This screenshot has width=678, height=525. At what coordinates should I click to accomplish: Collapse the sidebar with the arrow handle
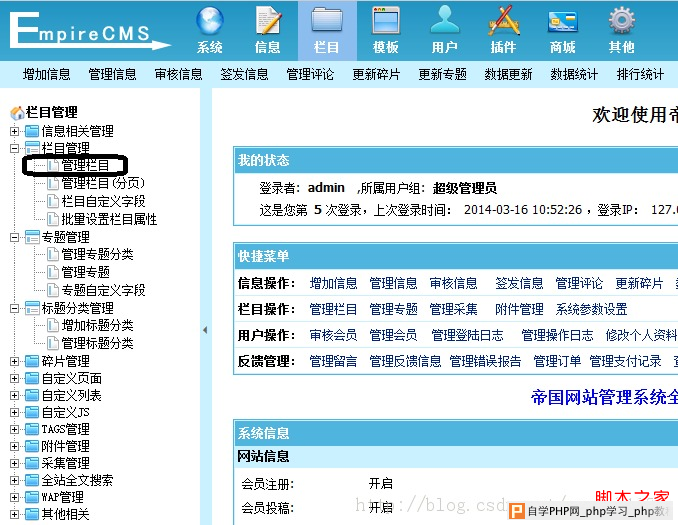pyautogui.click(x=205, y=330)
